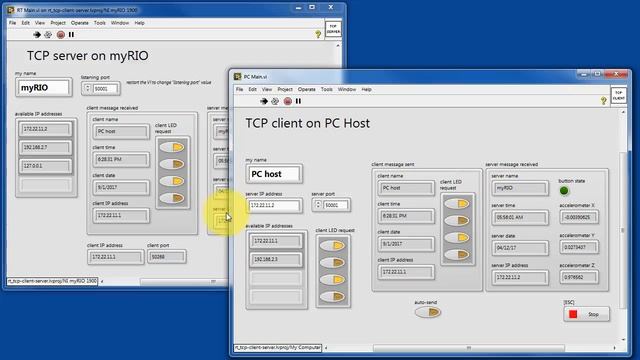This screenshot has height=360, width=640.
Task: Click client time value in myRIO window
Action: pos(121,159)
